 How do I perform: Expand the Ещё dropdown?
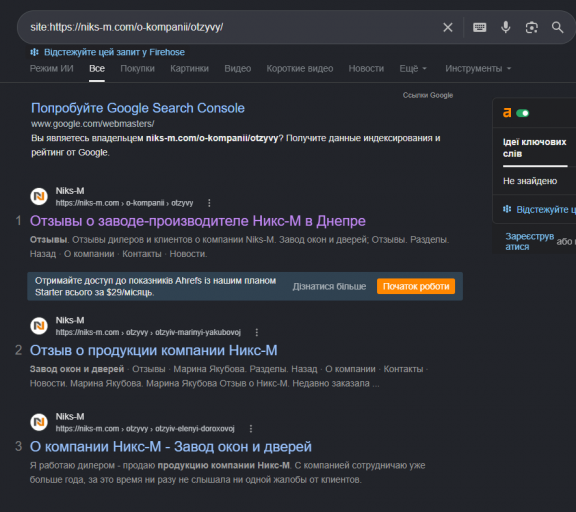click(413, 69)
